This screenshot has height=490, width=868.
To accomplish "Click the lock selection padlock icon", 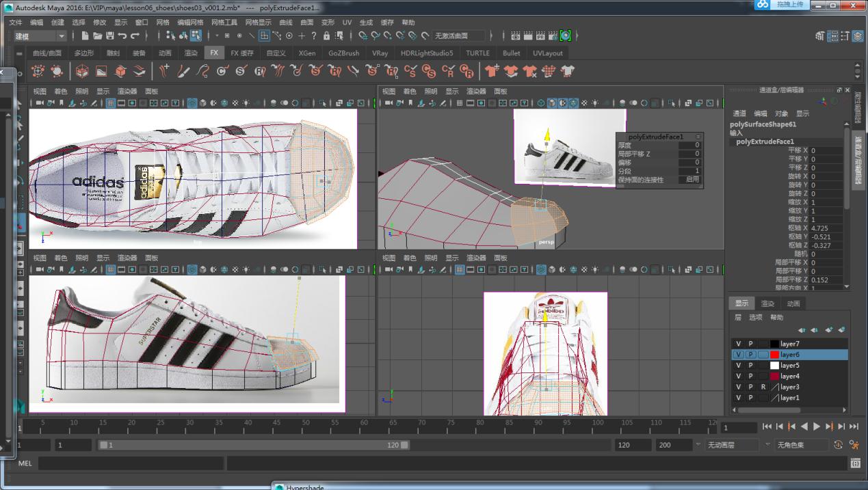I will click(x=327, y=36).
